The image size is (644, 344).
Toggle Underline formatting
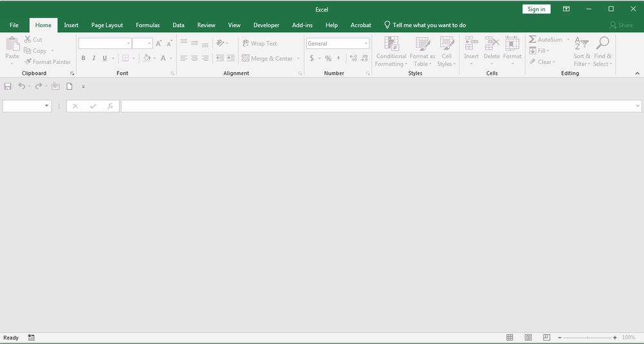(104, 58)
